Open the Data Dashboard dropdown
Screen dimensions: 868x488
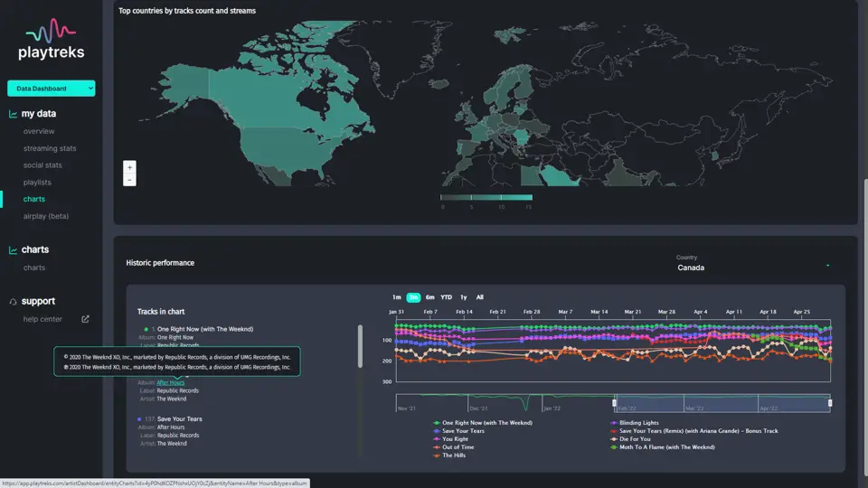[x=51, y=89]
